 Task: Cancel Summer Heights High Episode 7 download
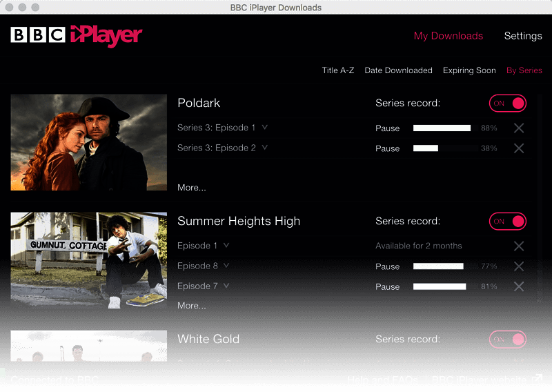coord(519,286)
